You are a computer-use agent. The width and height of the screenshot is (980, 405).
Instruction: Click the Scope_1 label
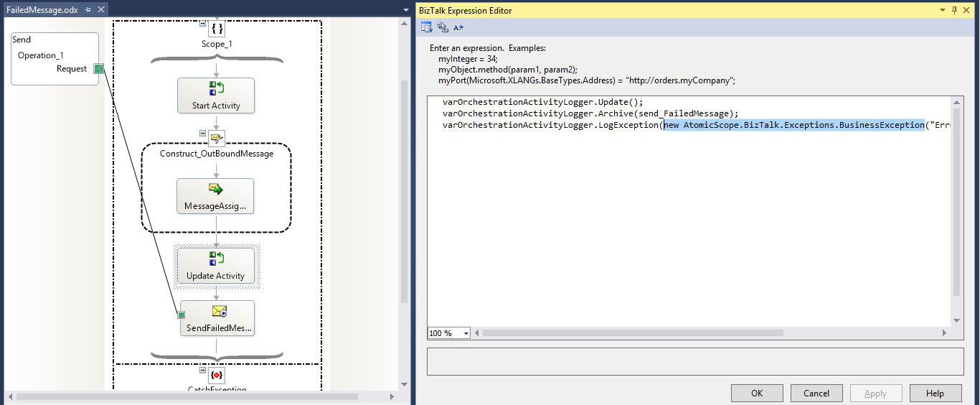pos(217,44)
